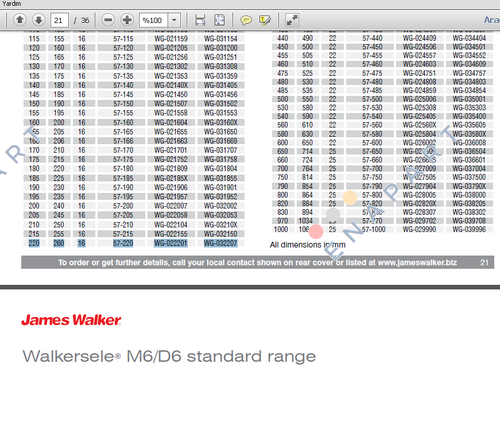The image size is (500, 433).
Task: Click cell WG-02140X
Action: [x=171, y=85]
